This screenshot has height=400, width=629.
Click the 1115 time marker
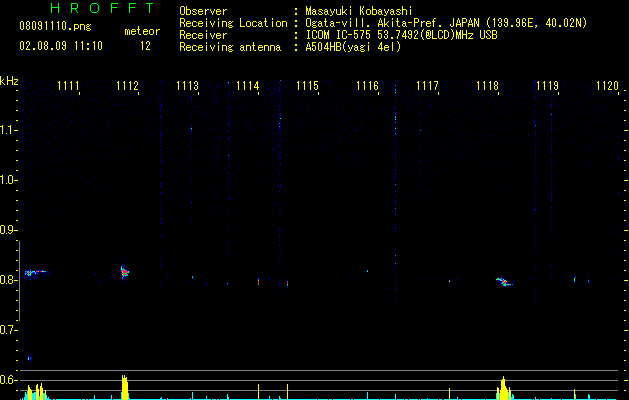click(307, 86)
